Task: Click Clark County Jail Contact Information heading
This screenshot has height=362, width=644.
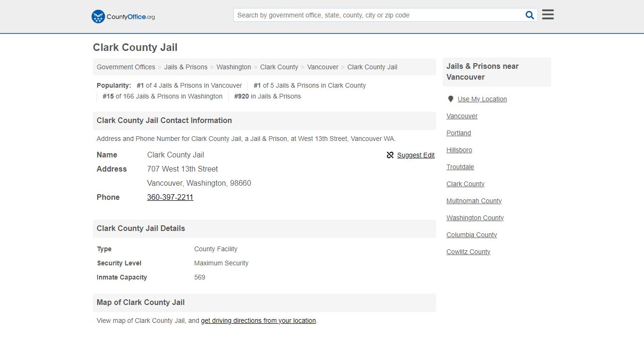Action: click(x=164, y=121)
